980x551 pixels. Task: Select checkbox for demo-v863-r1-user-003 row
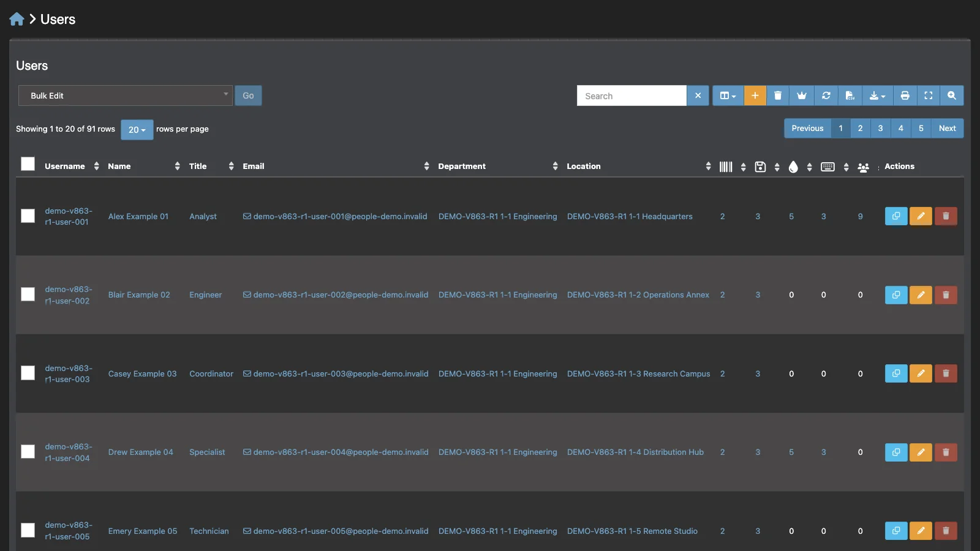point(28,373)
